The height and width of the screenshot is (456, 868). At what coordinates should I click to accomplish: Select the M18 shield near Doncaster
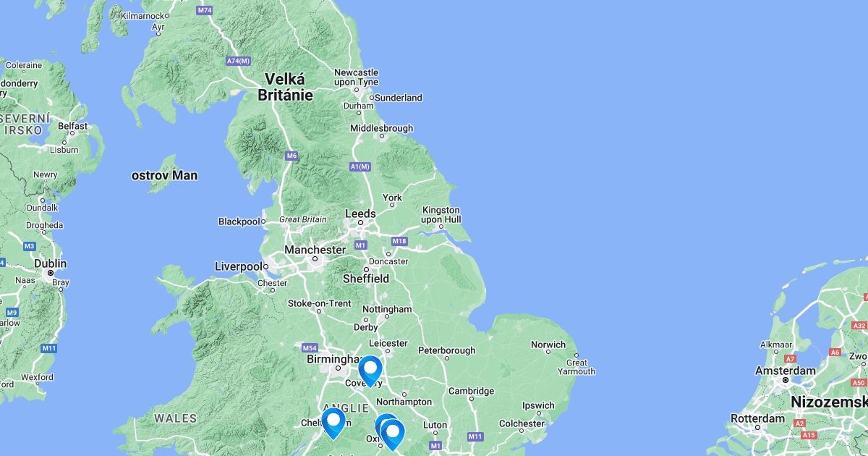(399, 241)
